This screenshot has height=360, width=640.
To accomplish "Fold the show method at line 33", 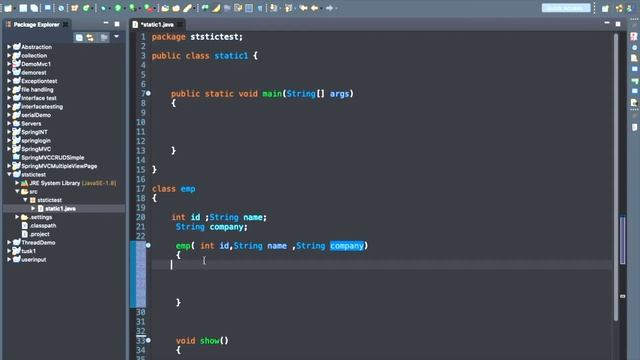I will [148, 340].
